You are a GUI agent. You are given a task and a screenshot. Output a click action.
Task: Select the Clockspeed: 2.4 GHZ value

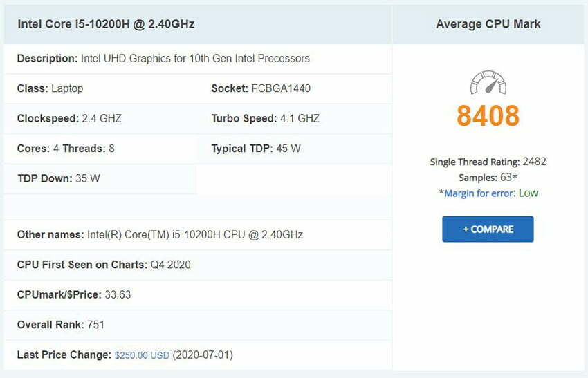[69, 118]
